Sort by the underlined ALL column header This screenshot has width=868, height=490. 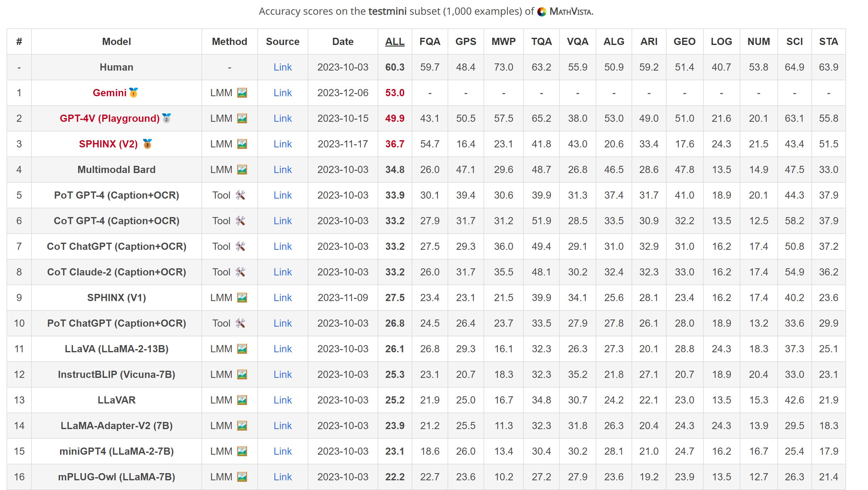[x=394, y=42]
